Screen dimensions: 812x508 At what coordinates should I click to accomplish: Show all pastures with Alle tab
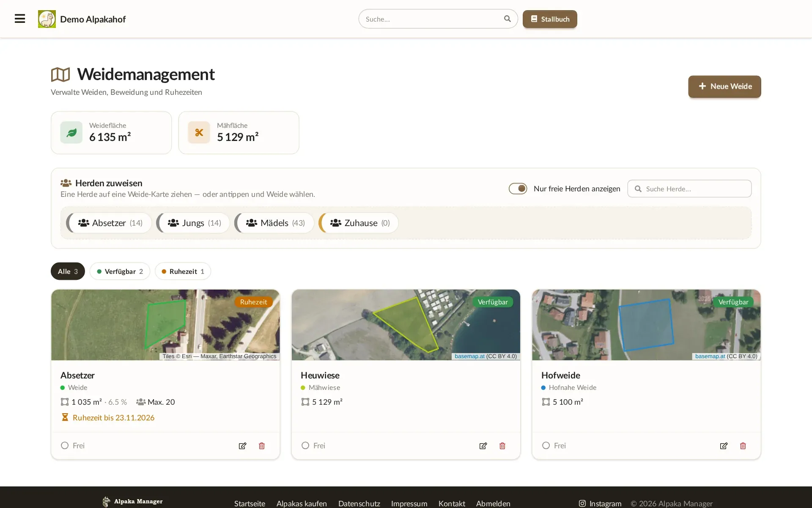68,271
